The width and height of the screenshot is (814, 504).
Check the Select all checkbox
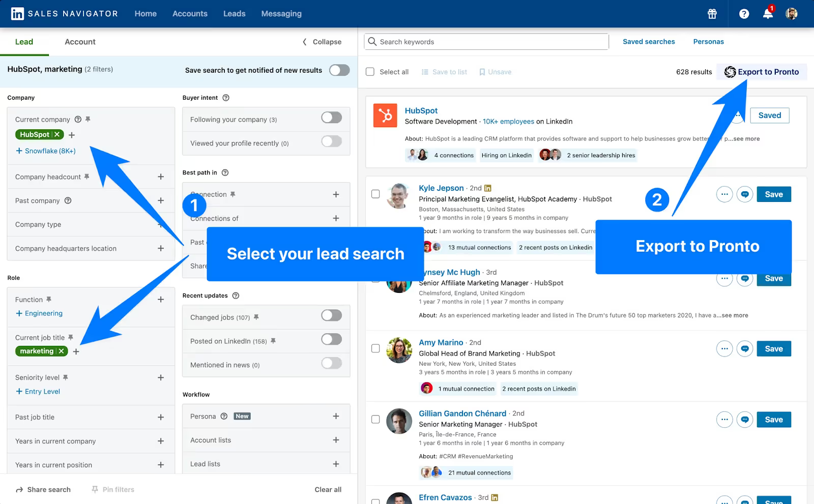[x=370, y=72]
